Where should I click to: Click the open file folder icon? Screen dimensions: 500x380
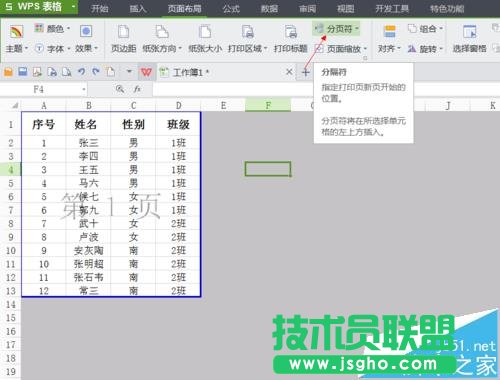click(x=8, y=72)
